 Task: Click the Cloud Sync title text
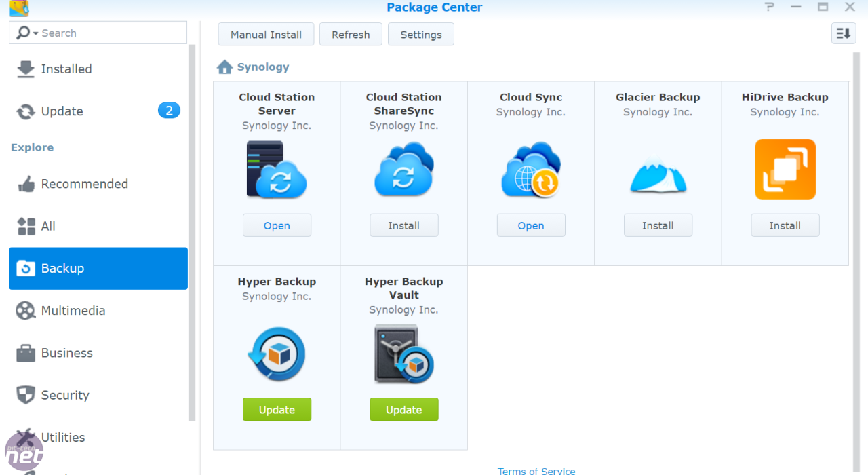(x=531, y=97)
